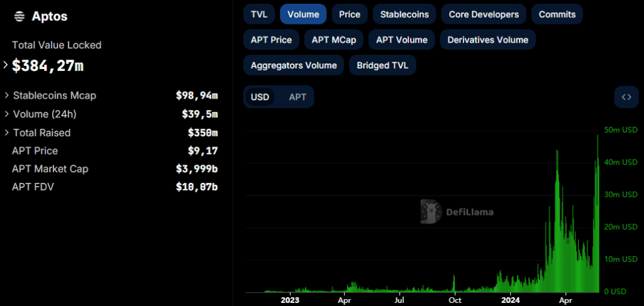Screen dimensions: 644x306
Task: Expand the Total Raised row
Action: 7,133
